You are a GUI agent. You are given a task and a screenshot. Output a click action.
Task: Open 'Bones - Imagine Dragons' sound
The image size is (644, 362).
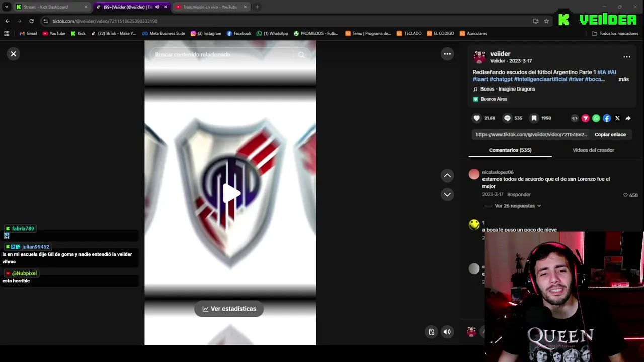[x=508, y=89]
